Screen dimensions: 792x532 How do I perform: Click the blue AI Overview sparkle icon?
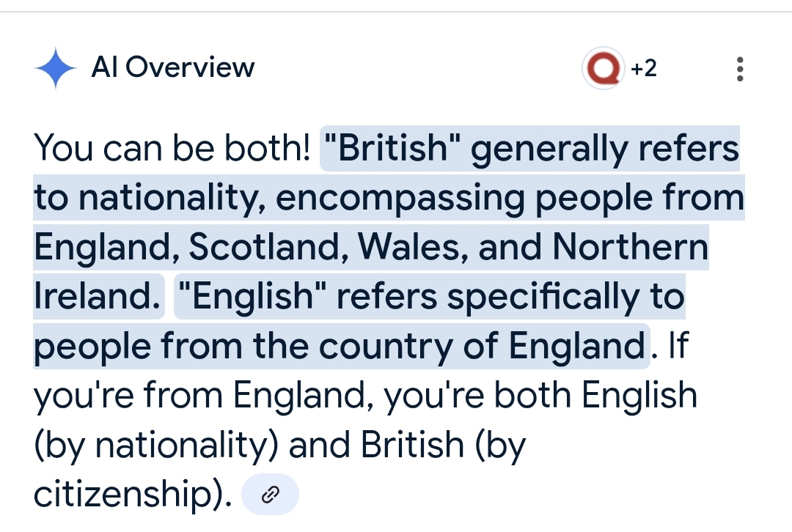56,68
